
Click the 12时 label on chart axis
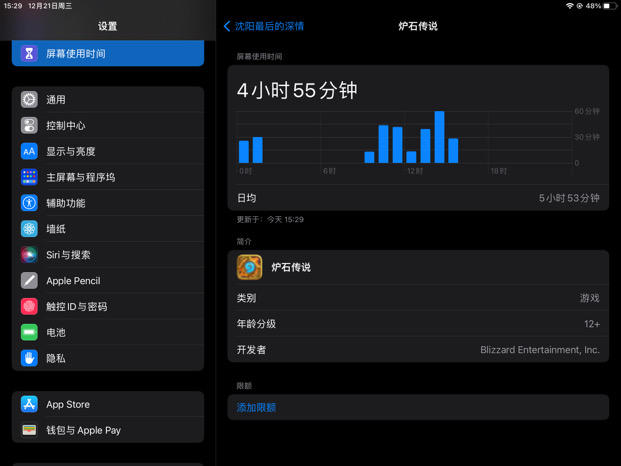[415, 171]
